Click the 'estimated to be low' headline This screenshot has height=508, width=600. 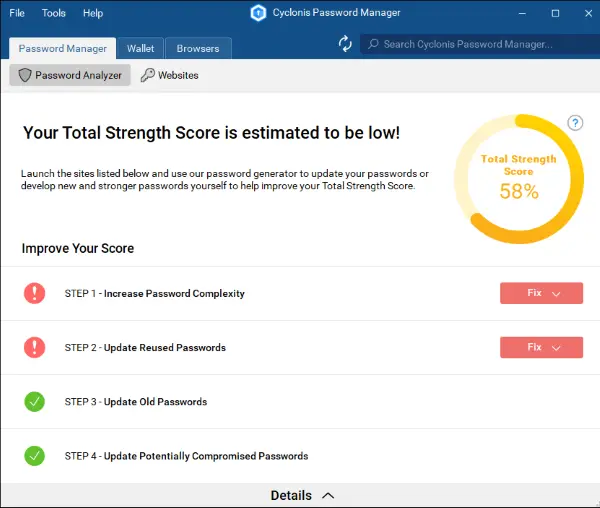(x=211, y=133)
